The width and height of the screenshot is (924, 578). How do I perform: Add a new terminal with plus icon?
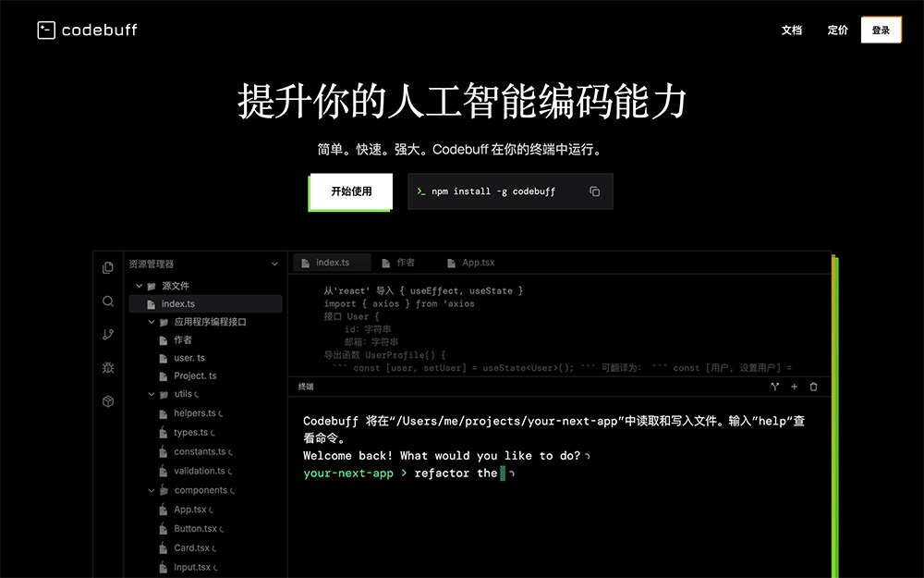[x=795, y=387]
